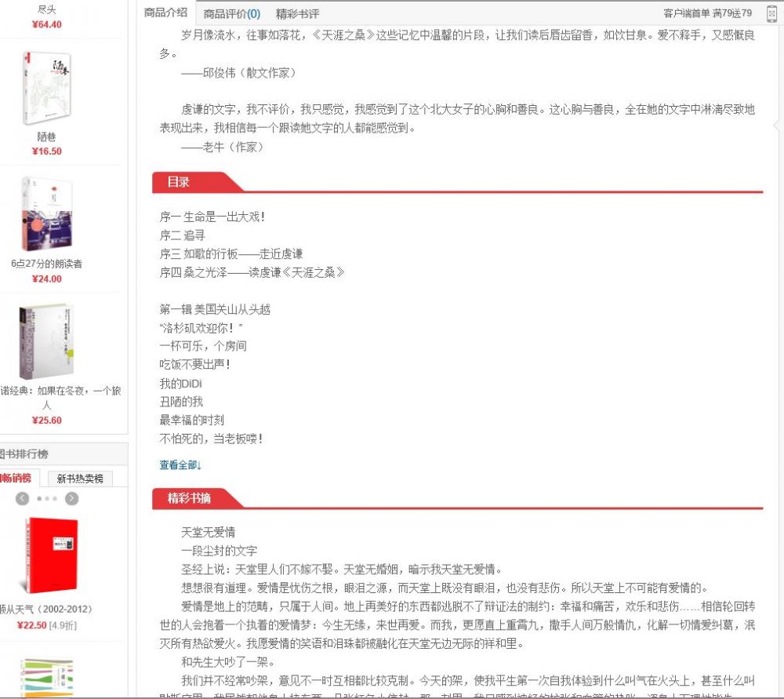Switch to the 精彩书评 tab
The width and height of the screenshot is (784, 699).
point(297,13)
